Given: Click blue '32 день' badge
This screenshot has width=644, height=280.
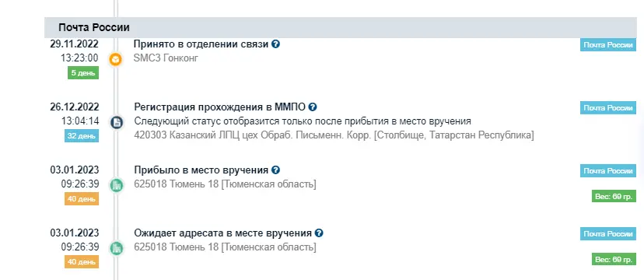Looking at the screenshot, I should point(82,136).
